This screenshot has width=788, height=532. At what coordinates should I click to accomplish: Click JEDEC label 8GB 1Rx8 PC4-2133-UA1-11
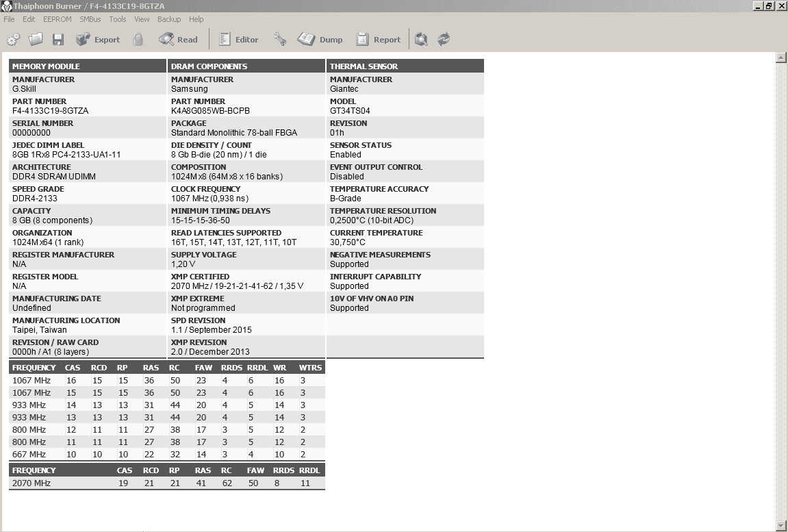pyautogui.click(x=66, y=154)
